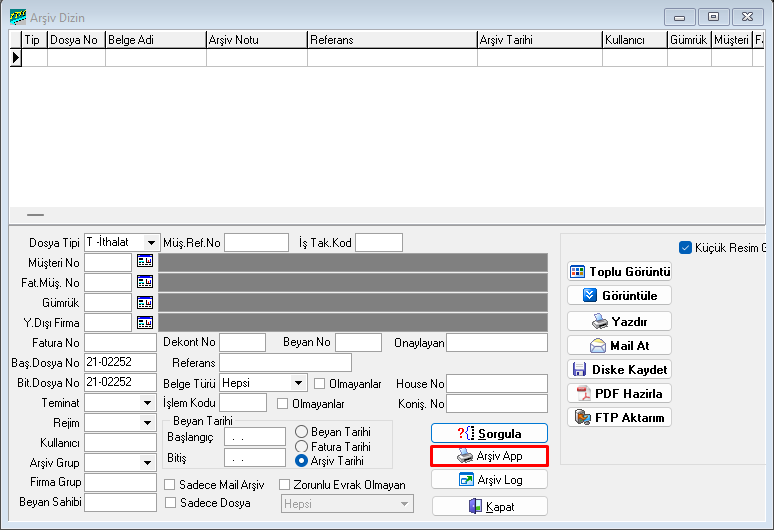Focus the Kullanıcı input field
The image size is (774, 530).
(120, 443)
